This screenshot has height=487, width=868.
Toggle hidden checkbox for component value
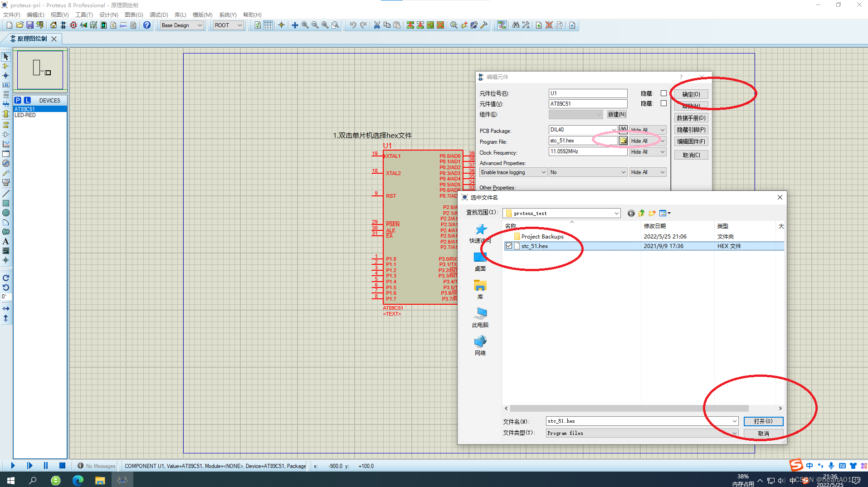pos(663,103)
